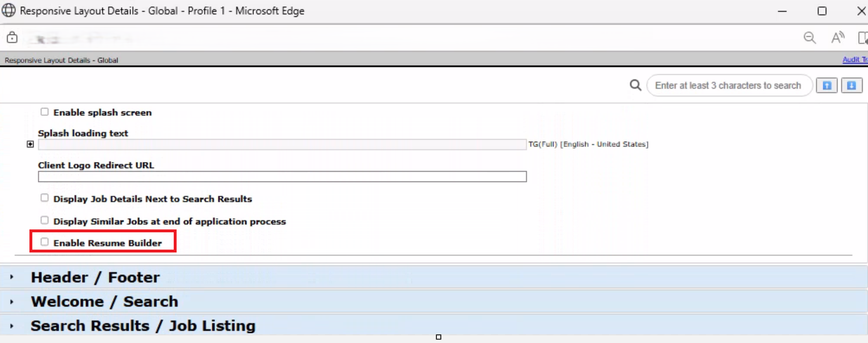The image size is (868, 343).
Task: Jump to previous search match with up arrow
Action: [x=826, y=85]
